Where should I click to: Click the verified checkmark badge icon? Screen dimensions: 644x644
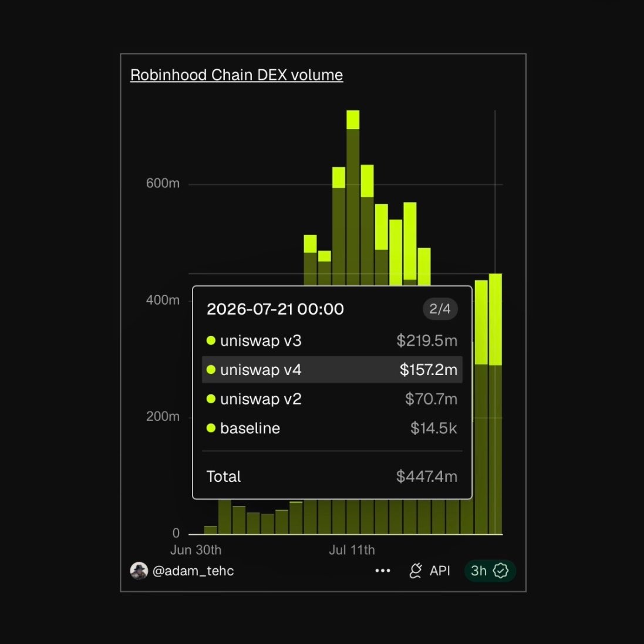tap(501, 571)
